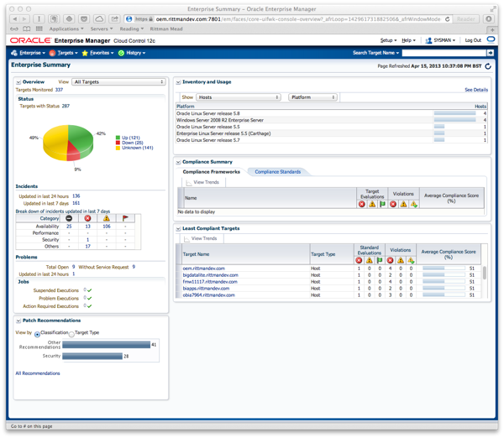Viewport: 504px width, 438px height.
Task: Open oem.rittmandev.com target link
Action: click(x=204, y=269)
